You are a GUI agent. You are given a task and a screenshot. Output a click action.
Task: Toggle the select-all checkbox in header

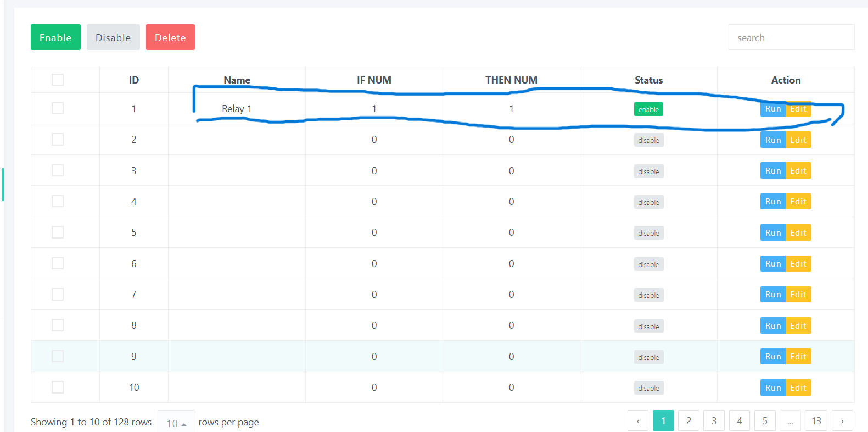point(58,80)
